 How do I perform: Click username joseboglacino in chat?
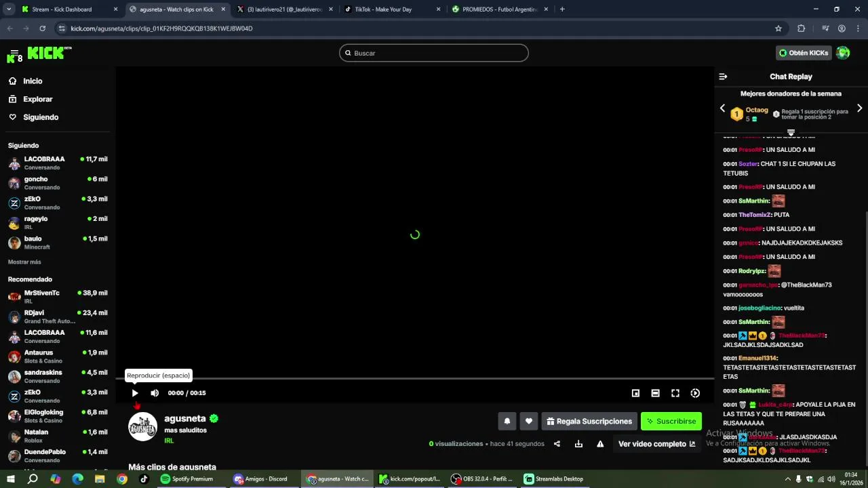point(759,308)
